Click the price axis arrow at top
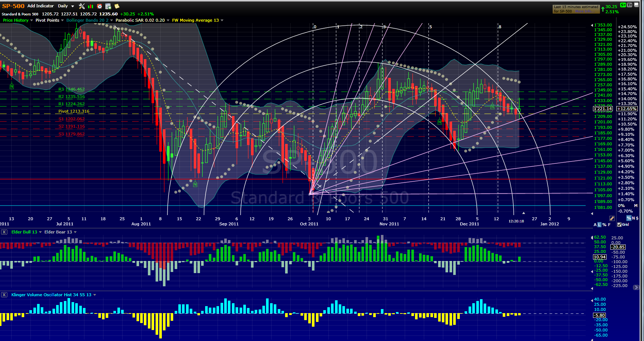The image size is (644, 341). 592,25
